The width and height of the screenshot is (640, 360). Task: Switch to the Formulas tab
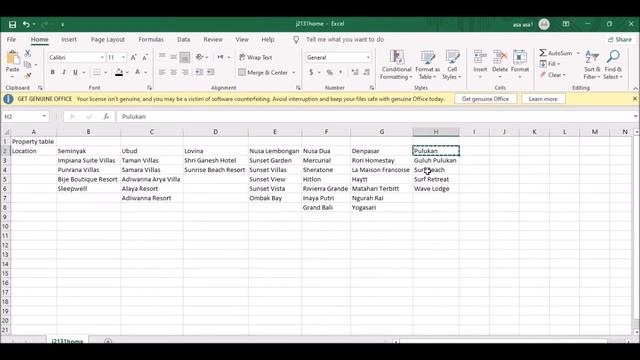(x=151, y=40)
